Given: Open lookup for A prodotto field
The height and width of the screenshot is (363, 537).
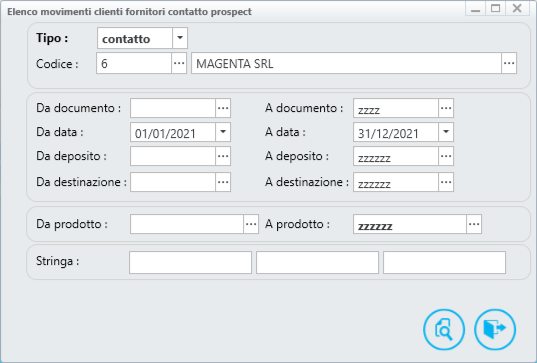Looking at the screenshot, I should click(474, 224).
